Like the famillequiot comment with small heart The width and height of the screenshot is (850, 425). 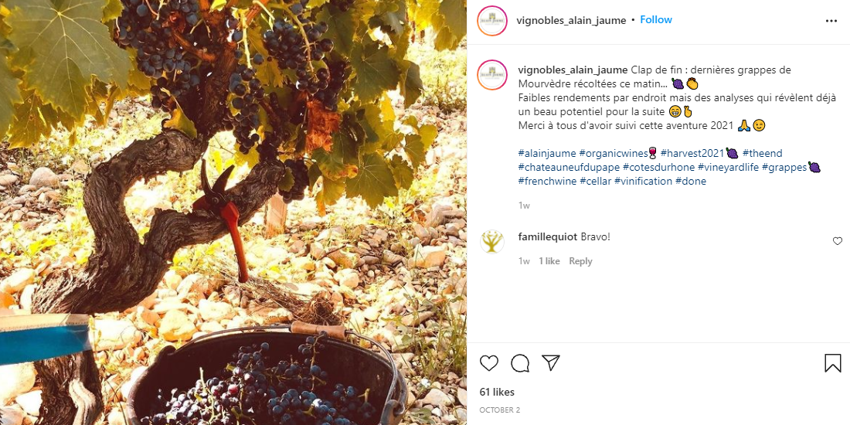pyautogui.click(x=838, y=241)
